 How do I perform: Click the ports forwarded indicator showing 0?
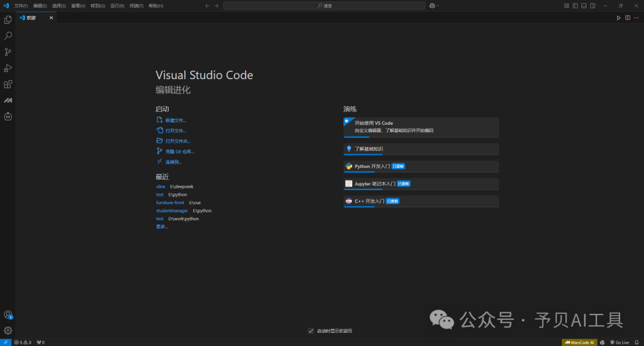41,342
